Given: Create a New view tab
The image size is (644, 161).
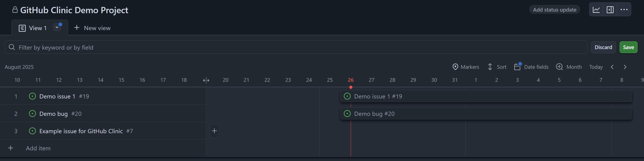Looking at the screenshot, I should click(x=92, y=28).
